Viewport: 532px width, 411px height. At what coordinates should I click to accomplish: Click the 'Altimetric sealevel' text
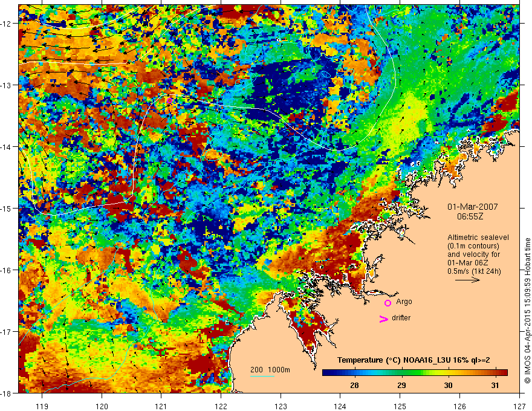(x=478, y=238)
